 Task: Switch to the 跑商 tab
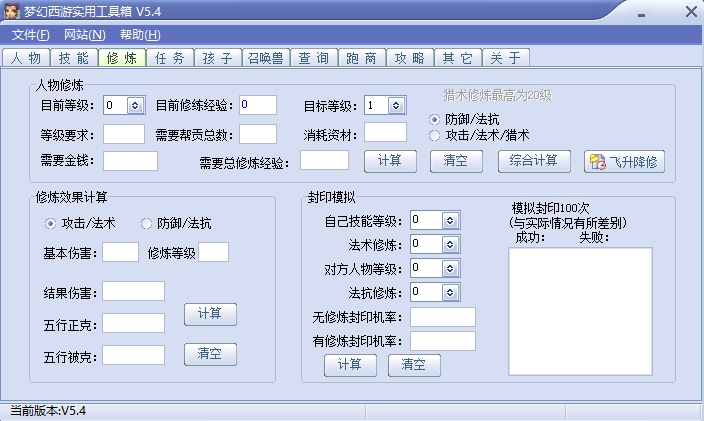362,58
